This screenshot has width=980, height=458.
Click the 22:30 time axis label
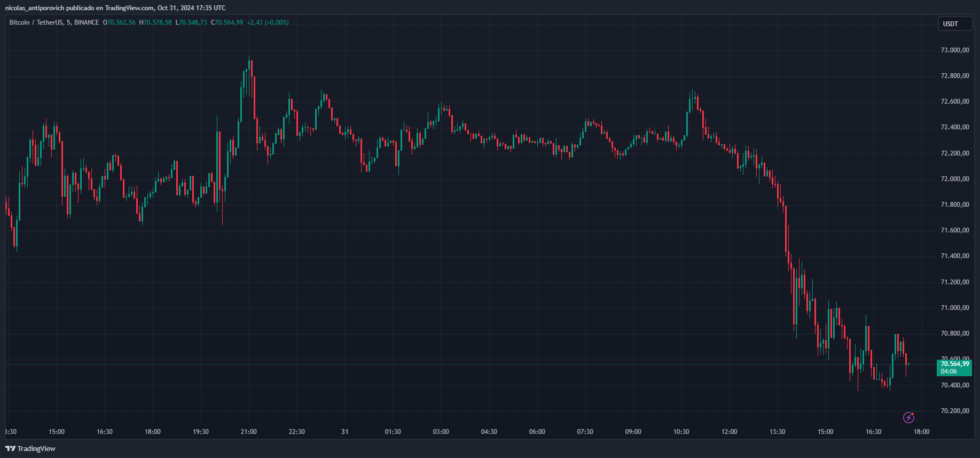tap(297, 432)
